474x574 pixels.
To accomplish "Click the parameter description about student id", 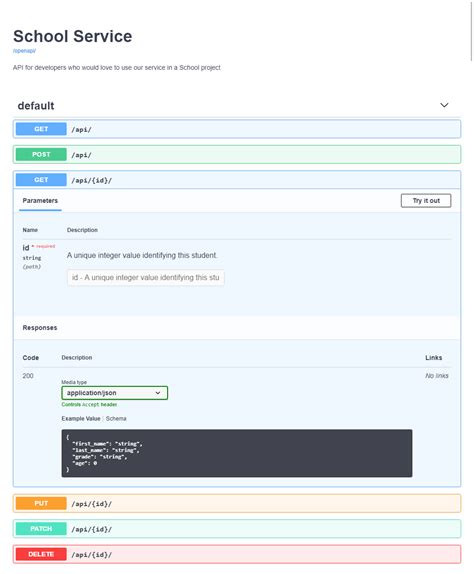I will 142,255.
